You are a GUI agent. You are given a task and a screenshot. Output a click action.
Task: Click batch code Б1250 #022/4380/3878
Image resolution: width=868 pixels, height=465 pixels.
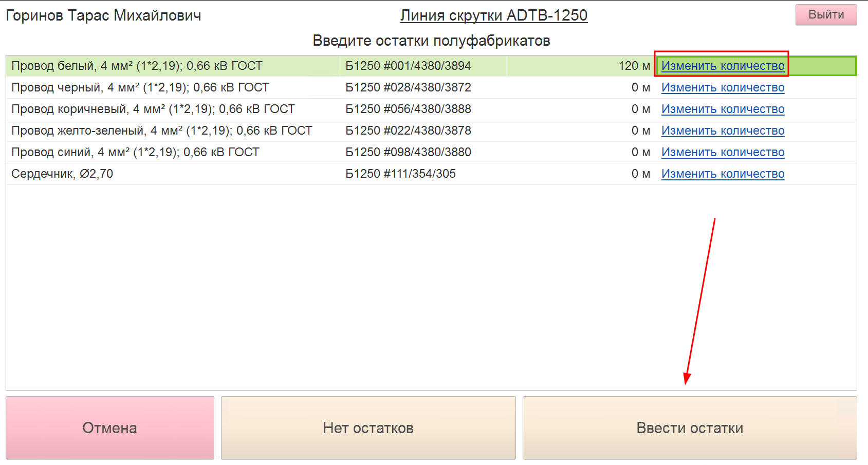point(408,131)
